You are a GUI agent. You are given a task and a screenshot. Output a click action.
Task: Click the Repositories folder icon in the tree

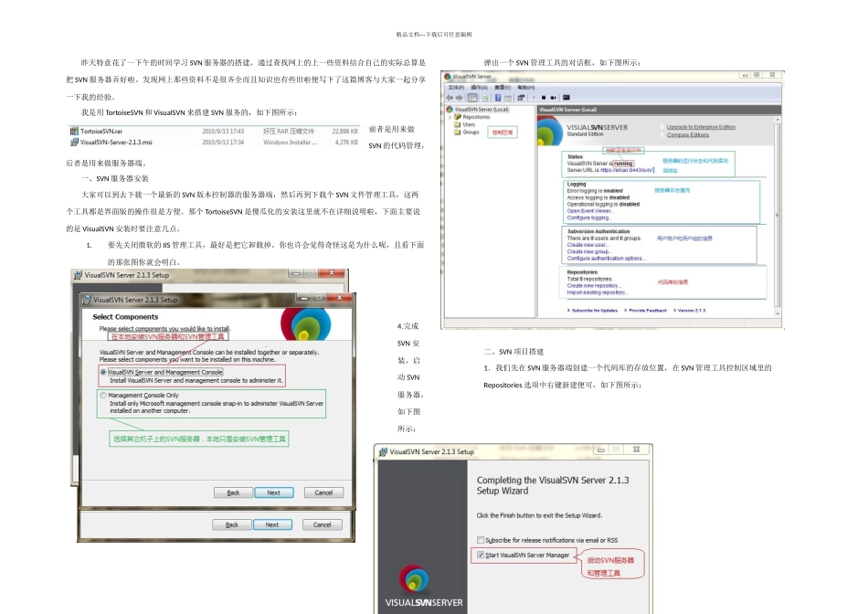[458, 117]
